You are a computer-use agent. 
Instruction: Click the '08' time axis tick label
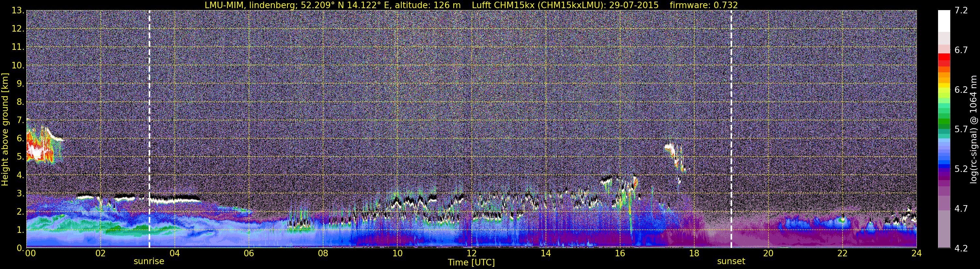323,254
